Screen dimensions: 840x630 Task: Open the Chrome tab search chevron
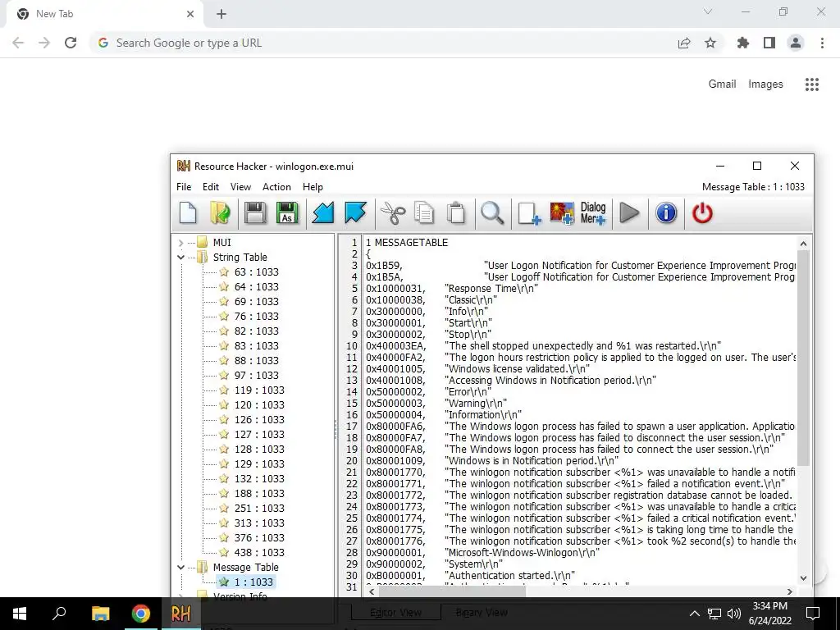click(708, 11)
